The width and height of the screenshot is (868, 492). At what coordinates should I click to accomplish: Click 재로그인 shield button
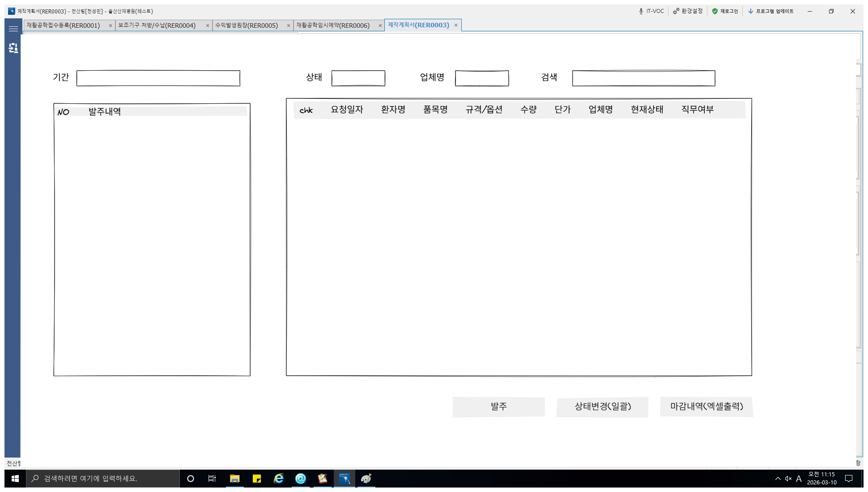725,11
